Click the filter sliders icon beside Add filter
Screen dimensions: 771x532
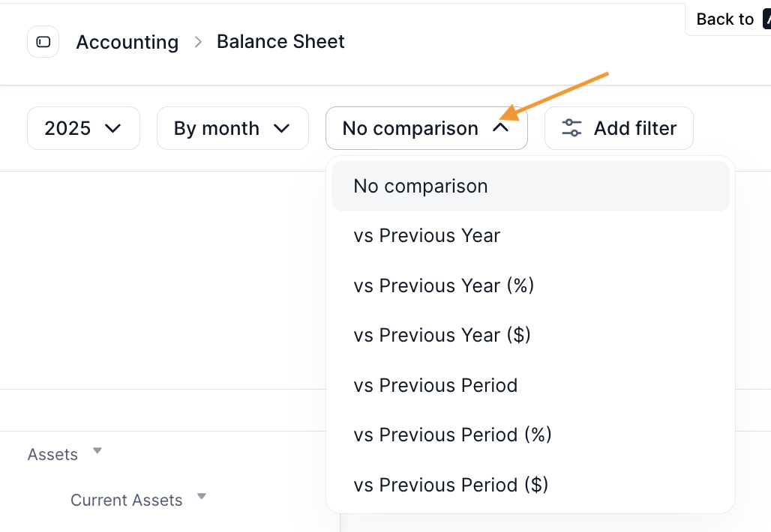(x=571, y=128)
